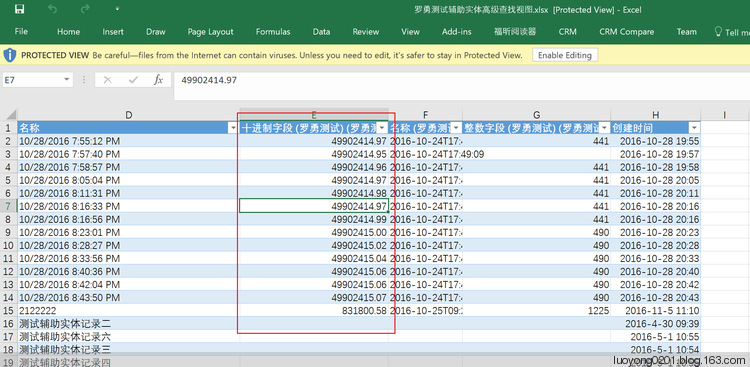
Task: Click the Tell me lightbulb icon
Action: click(718, 32)
